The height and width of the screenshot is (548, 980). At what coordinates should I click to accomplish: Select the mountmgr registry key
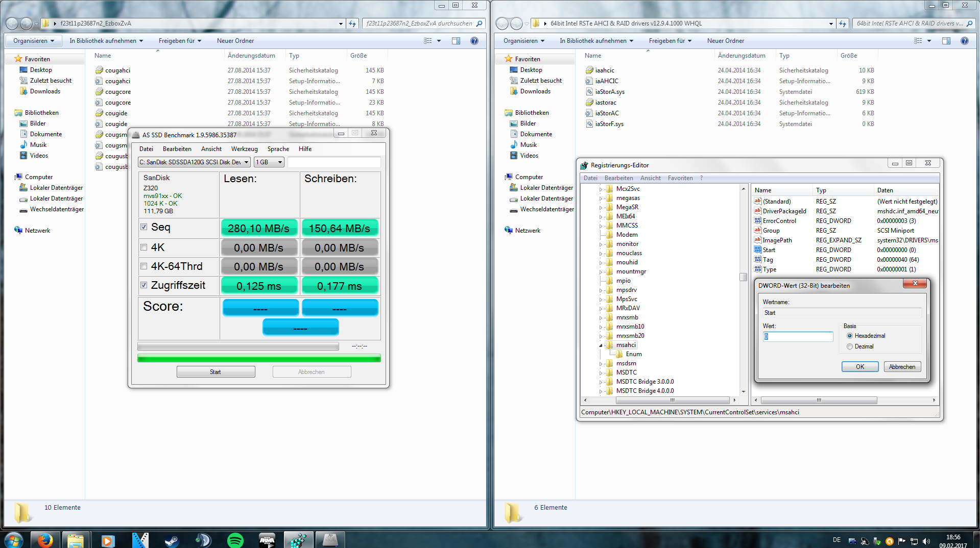click(631, 271)
